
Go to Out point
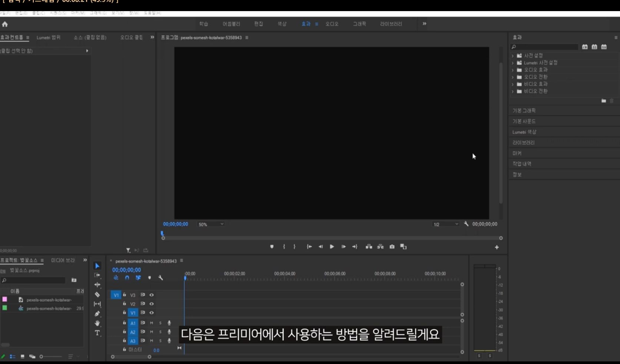point(355,247)
